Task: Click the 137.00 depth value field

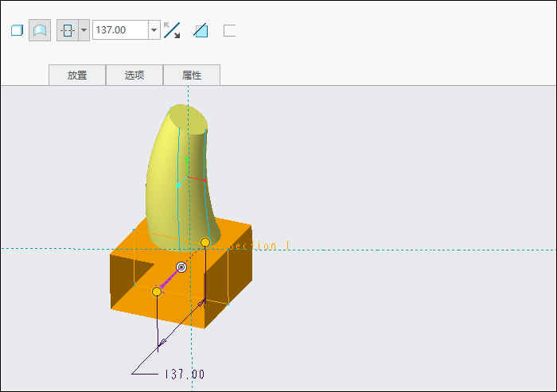Action: (x=120, y=30)
